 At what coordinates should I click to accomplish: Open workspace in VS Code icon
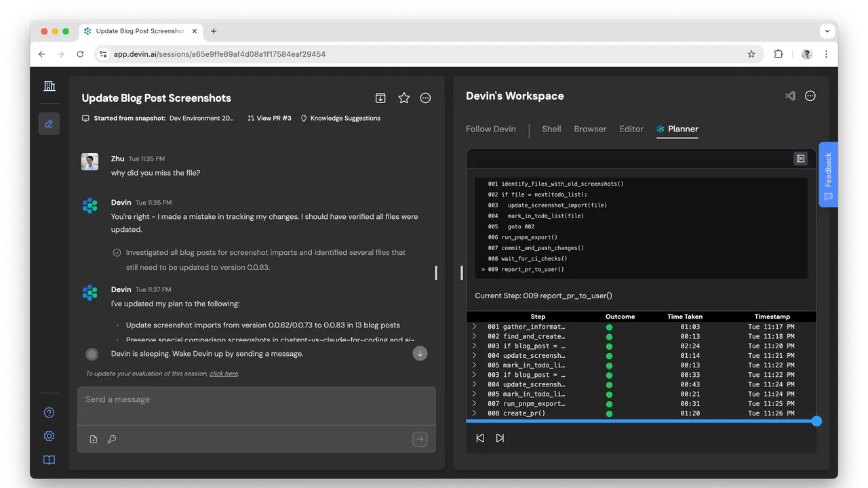point(790,96)
